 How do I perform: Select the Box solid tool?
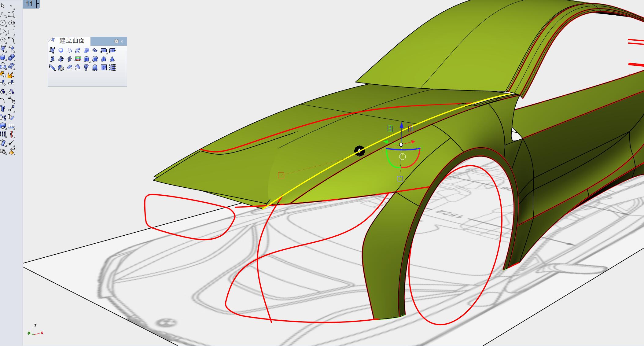tap(3, 57)
